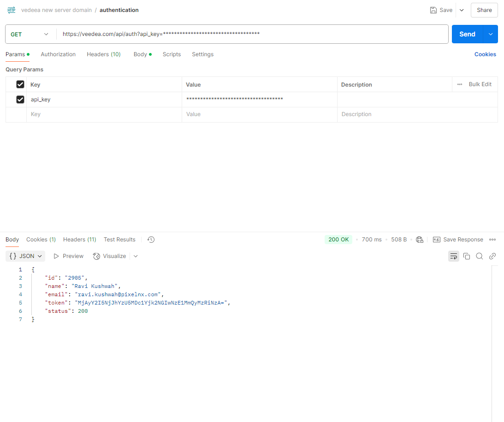This screenshot has height=422, width=504.
Task: Open the Test Results tab
Action: tap(119, 240)
